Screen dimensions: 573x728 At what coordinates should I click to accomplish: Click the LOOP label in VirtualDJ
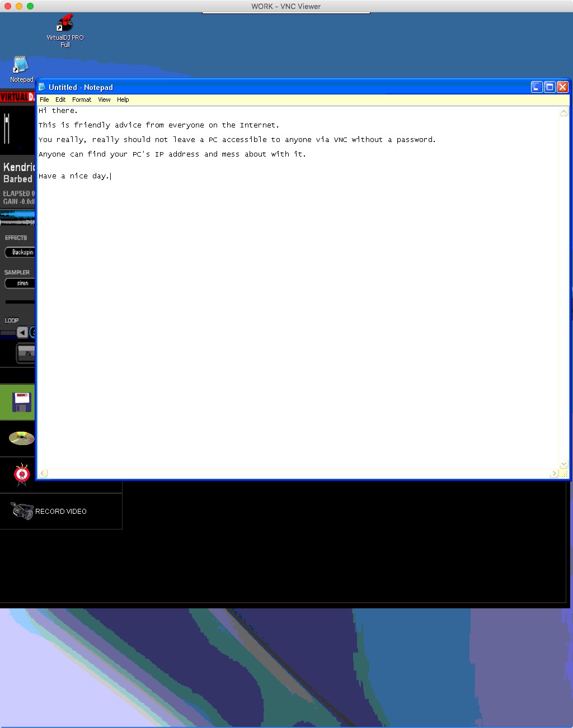click(12, 320)
